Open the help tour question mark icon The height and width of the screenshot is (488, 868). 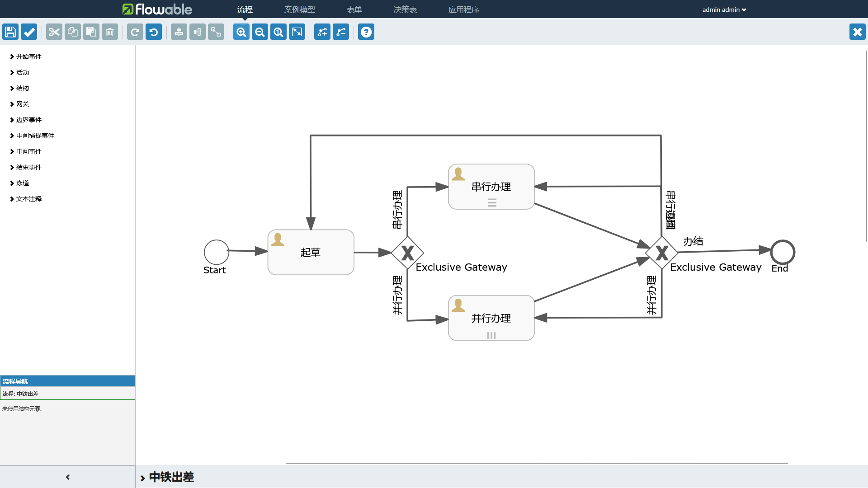point(366,32)
